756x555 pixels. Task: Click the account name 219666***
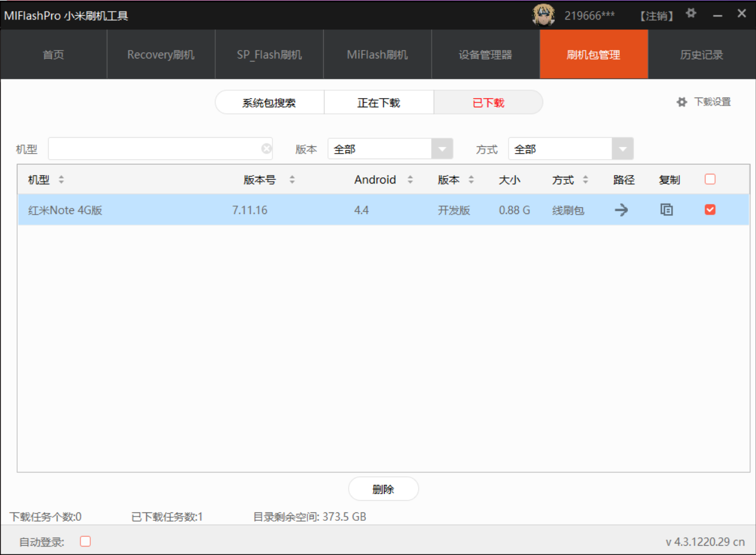(x=590, y=16)
